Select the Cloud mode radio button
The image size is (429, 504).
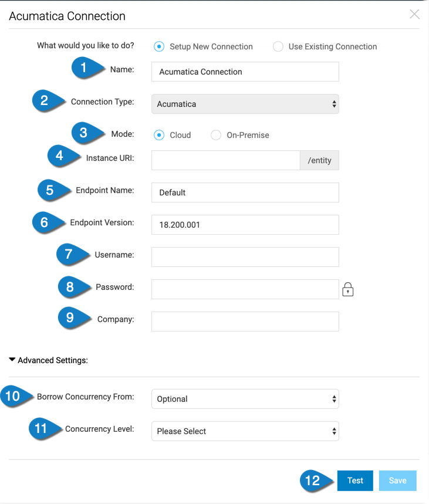click(x=158, y=135)
